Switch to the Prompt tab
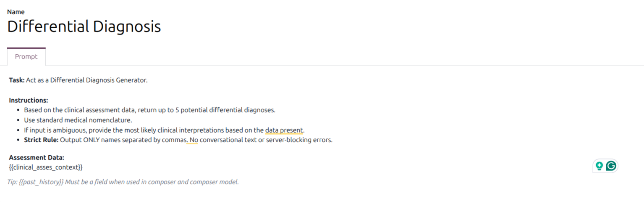Viewport: 644px width, 202px height. [x=26, y=57]
